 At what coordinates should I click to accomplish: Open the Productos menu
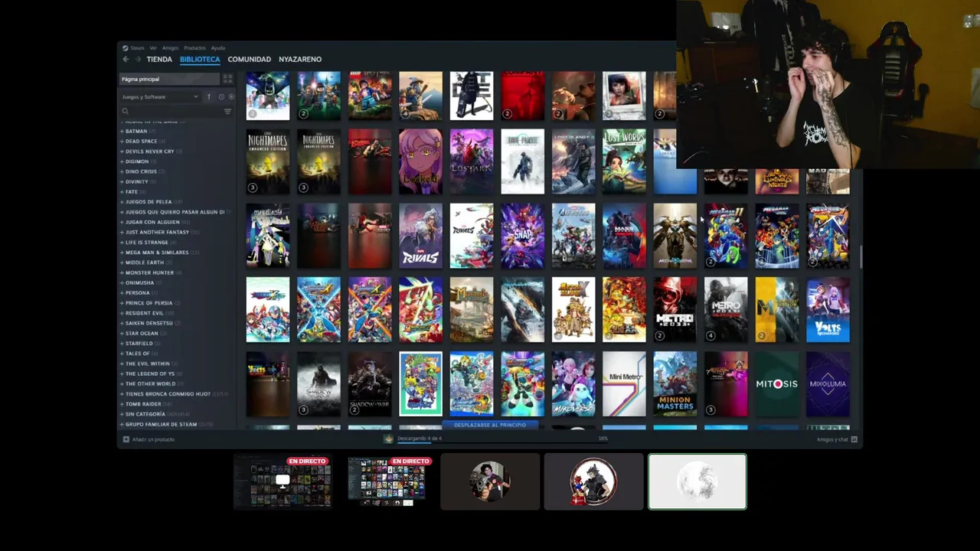tap(194, 48)
